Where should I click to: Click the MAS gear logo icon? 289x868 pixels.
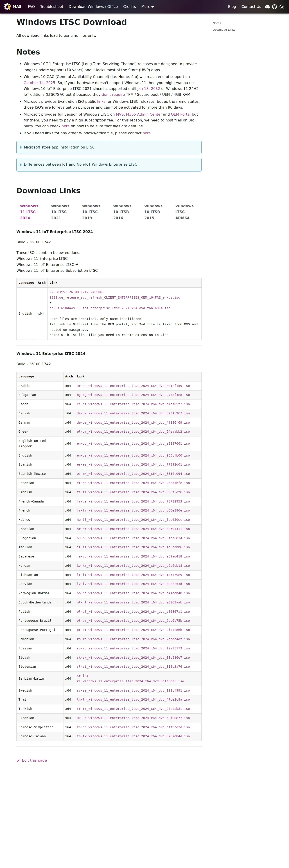7,7
